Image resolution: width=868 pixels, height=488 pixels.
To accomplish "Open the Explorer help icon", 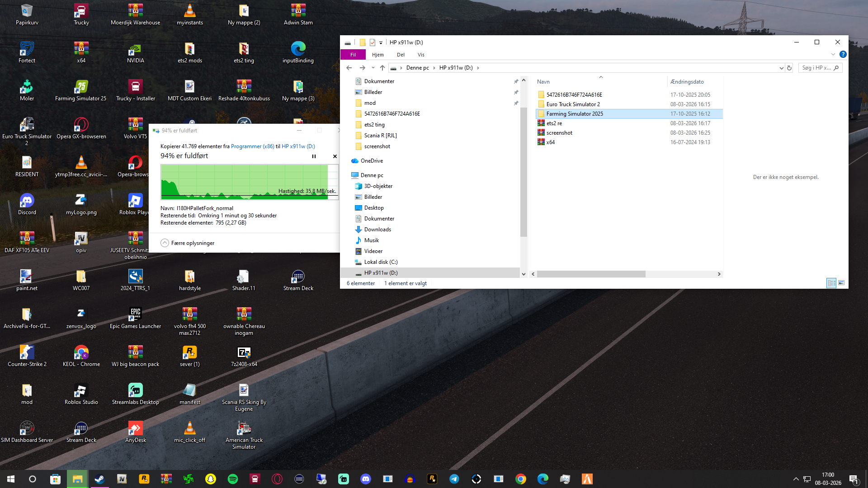I will (x=843, y=54).
